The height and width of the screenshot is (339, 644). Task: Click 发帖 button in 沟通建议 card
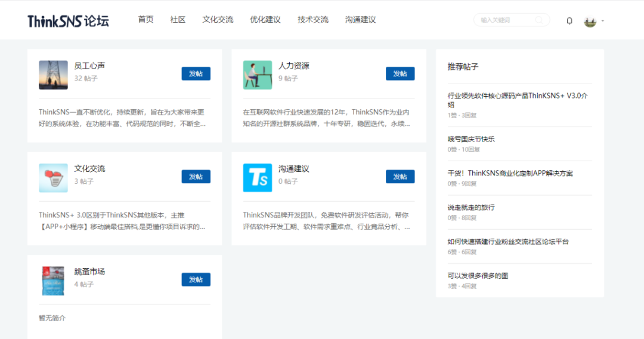400,177
